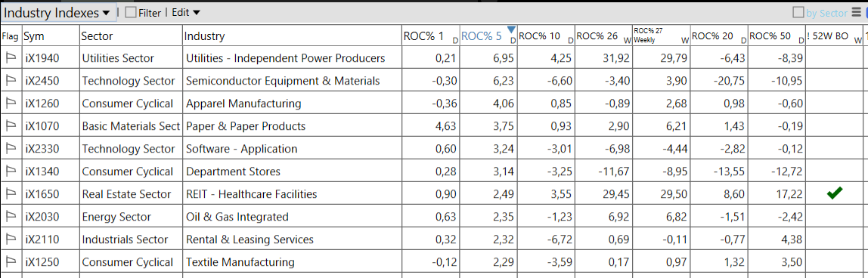868x278 pixels.
Task: Select the iX1340 Department Stores symbol
Action: click(x=42, y=171)
